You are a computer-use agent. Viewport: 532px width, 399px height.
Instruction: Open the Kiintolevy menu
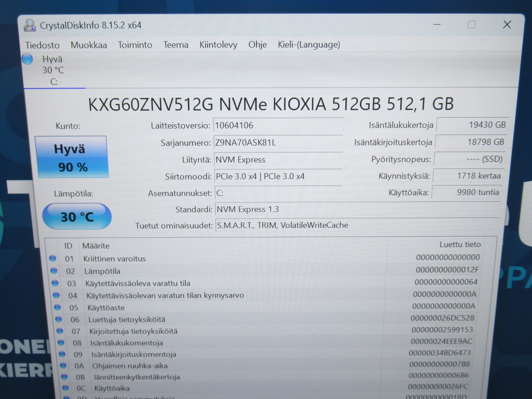[218, 45]
